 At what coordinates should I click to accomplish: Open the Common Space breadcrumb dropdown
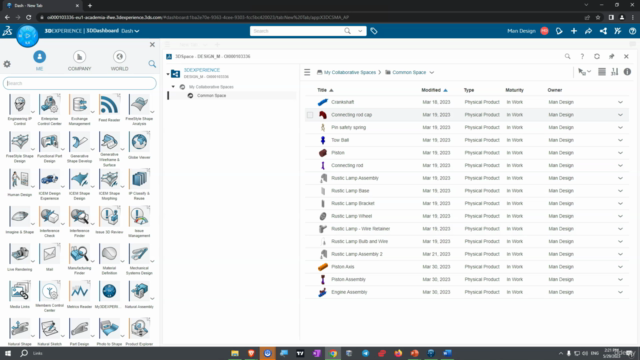click(432, 72)
